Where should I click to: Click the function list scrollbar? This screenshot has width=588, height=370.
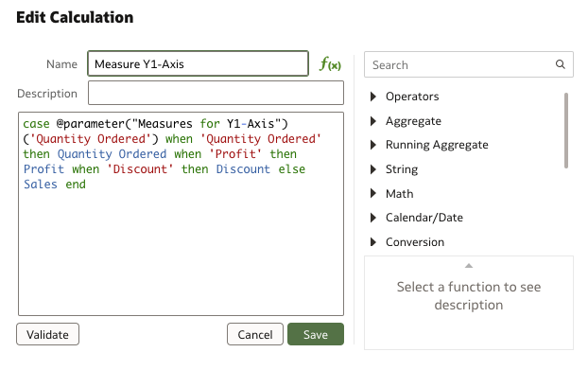[x=566, y=131]
